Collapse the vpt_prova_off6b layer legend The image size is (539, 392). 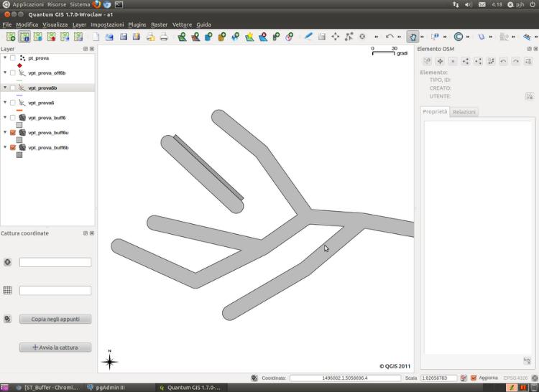pyautogui.click(x=5, y=73)
